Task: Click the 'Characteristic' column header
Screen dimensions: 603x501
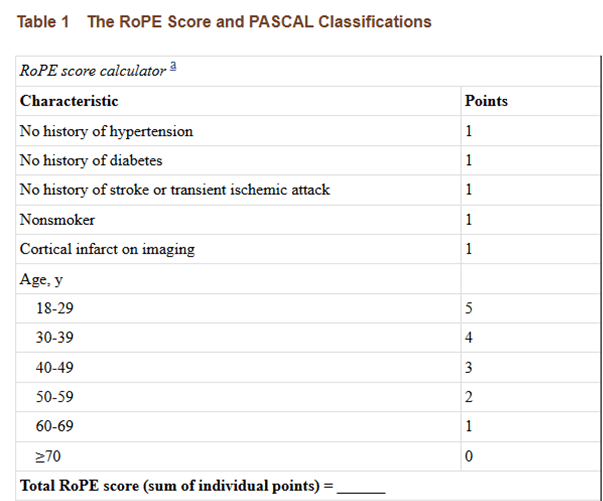Action: point(238,101)
